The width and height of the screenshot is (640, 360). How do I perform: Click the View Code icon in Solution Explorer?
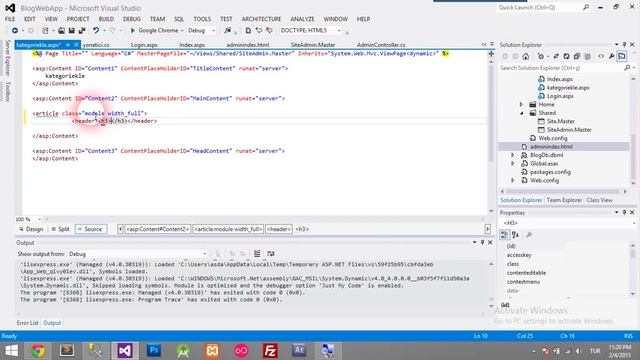point(601,56)
